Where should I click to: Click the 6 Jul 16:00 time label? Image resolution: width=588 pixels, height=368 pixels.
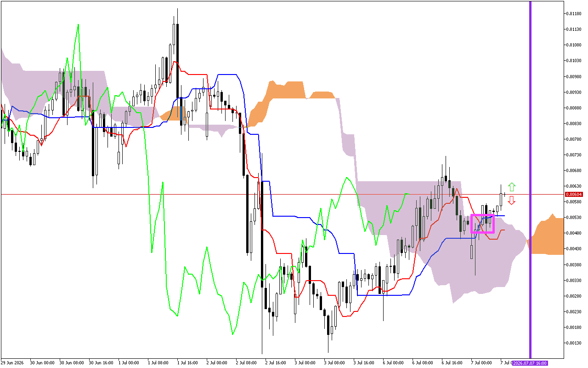tap(452, 363)
